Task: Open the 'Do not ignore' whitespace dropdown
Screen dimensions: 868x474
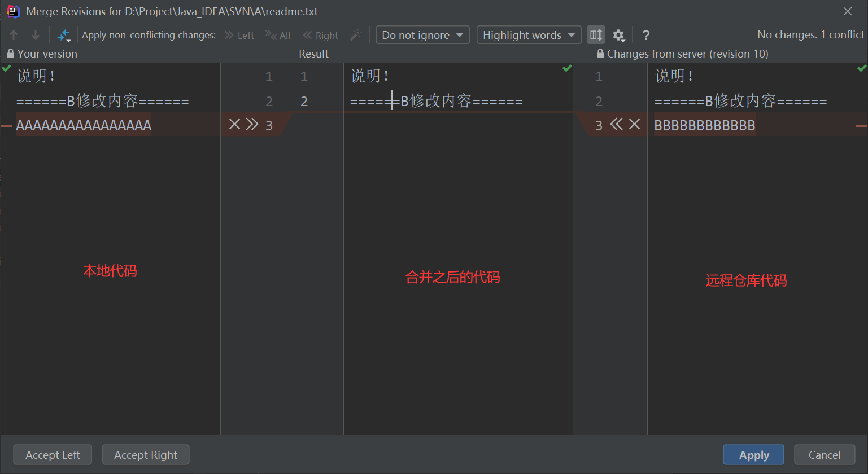Action: [x=422, y=35]
